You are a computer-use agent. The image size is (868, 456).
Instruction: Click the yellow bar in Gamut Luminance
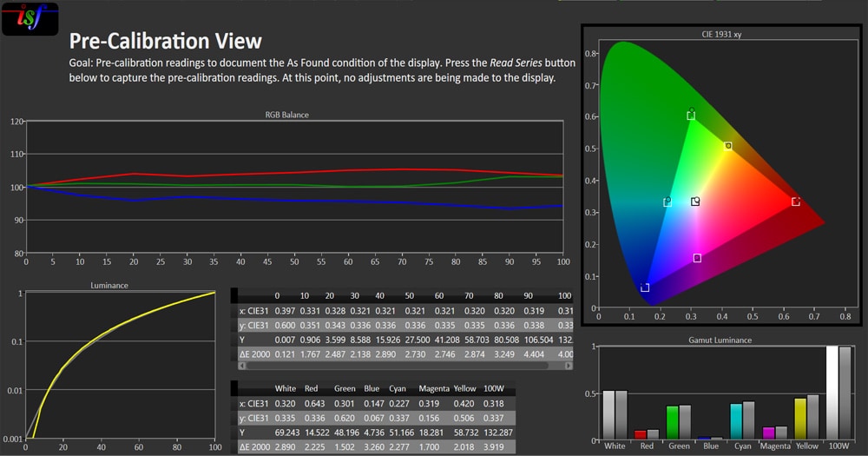click(800, 419)
